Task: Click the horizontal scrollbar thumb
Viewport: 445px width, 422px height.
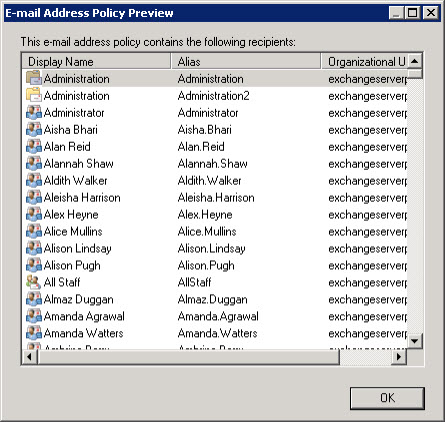Action: click(x=189, y=357)
